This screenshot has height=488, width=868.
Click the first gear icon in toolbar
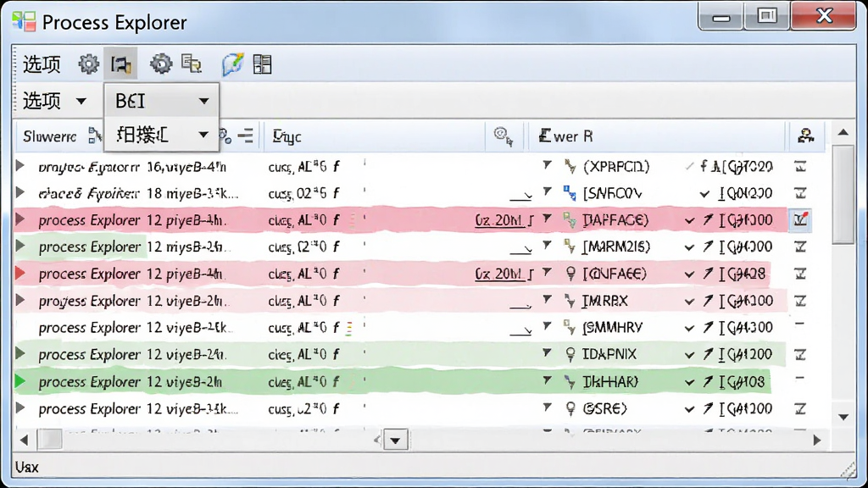(88, 64)
